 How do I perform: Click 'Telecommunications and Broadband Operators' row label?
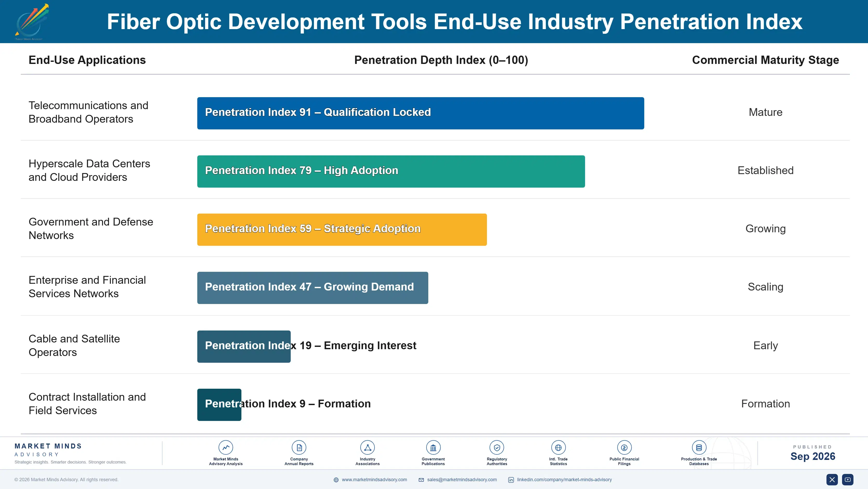(x=88, y=112)
